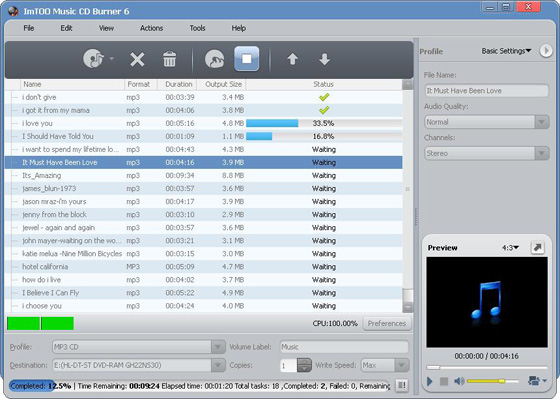Viewport: 560px width, 399px height.
Task: Remove selected file with X icon
Action: pyautogui.click(x=137, y=59)
